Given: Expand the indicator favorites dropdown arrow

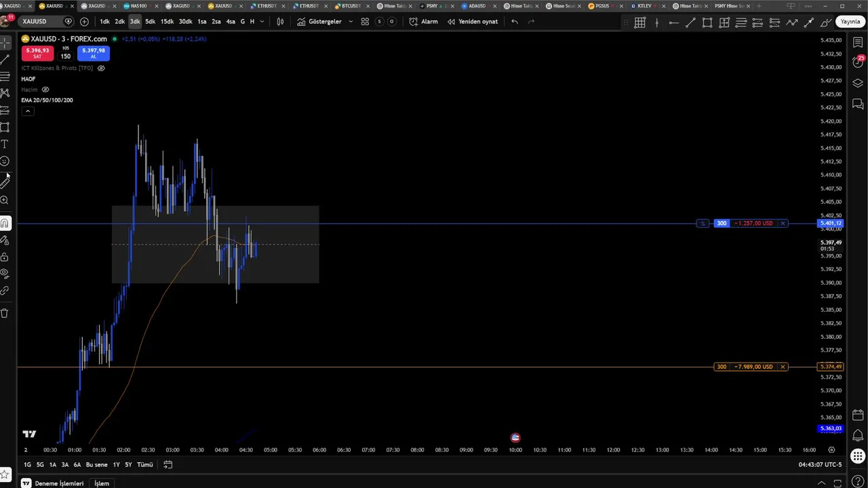Looking at the screenshot, I should [351, 22].
